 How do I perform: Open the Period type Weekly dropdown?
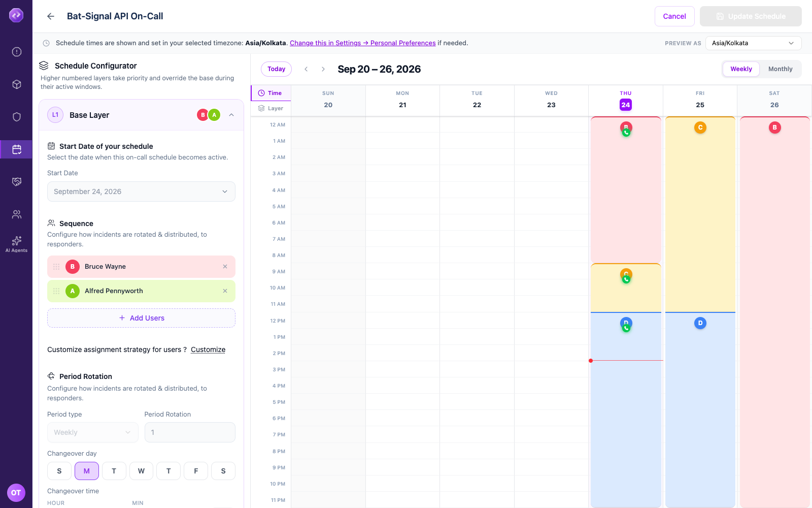tap(93, 432)
